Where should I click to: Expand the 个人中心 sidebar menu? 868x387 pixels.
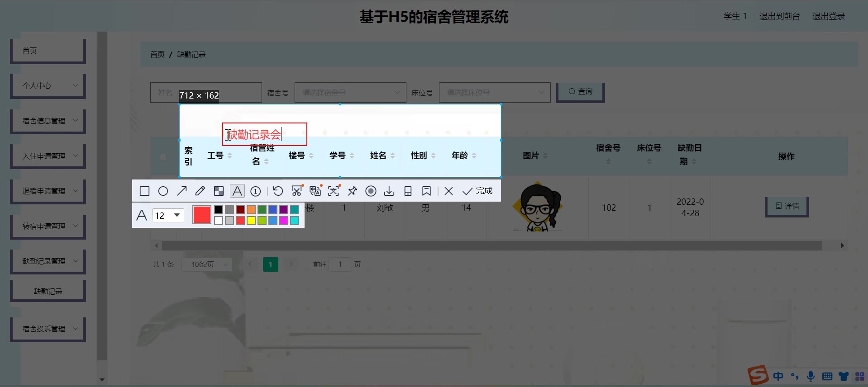click(x=48, y=85)
